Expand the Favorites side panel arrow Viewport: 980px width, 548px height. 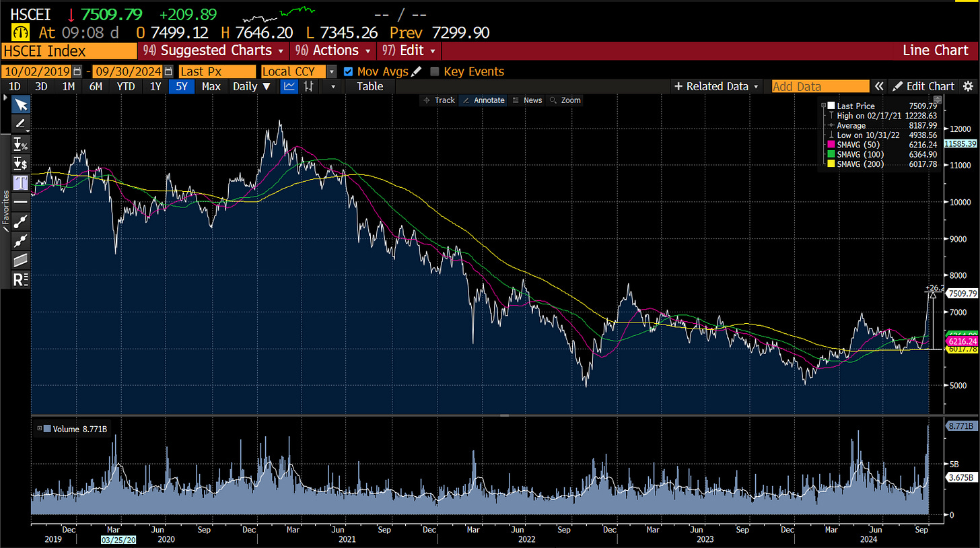coord(6,98)
